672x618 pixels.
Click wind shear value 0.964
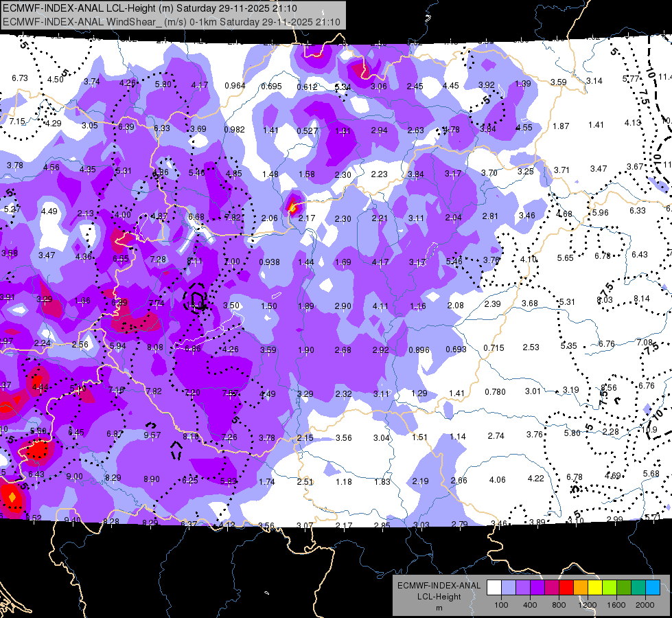(235, 85)
